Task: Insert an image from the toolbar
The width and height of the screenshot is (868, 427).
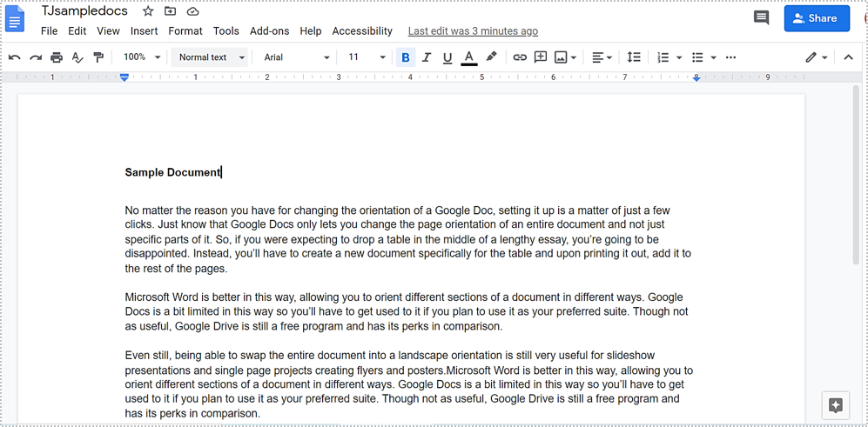Action: pyautogui.click(x=561, y=57)
